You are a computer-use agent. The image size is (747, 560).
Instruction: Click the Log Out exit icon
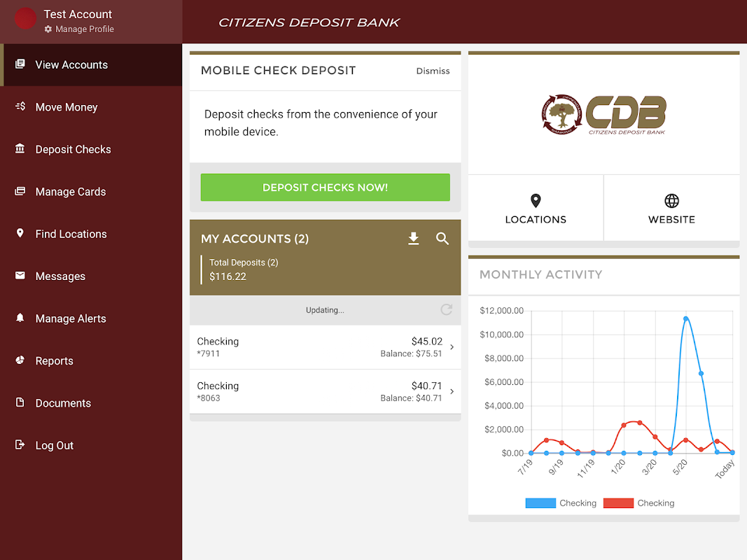tap(20, 444)
